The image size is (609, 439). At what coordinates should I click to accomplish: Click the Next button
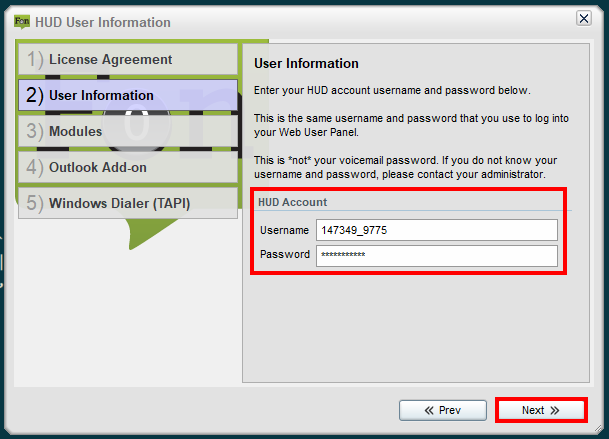[541, 410]
